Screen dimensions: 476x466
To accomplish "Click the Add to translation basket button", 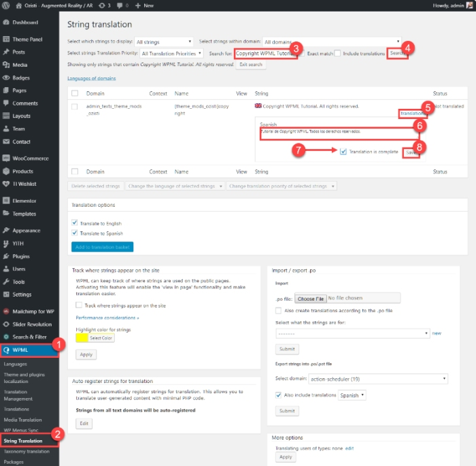I will pyautogui.click(x=102, y=247).
